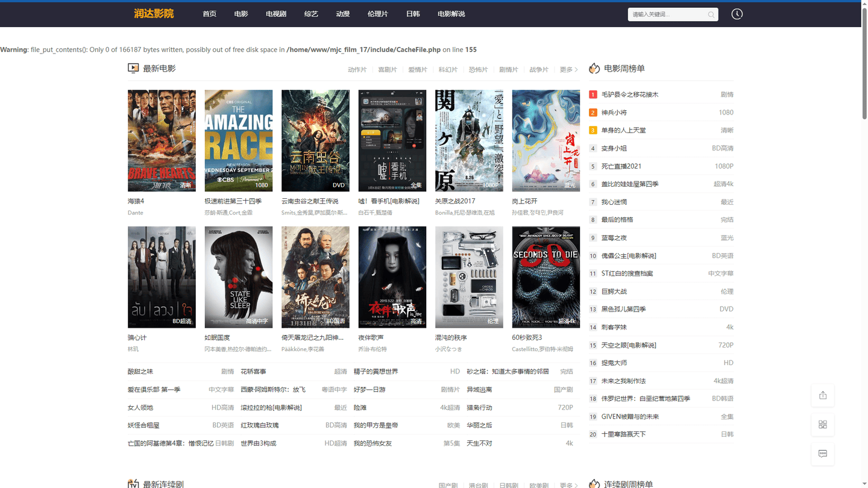
Task: Open 爱在俱乐部 第一季 entry
Action: pos(154,390)
